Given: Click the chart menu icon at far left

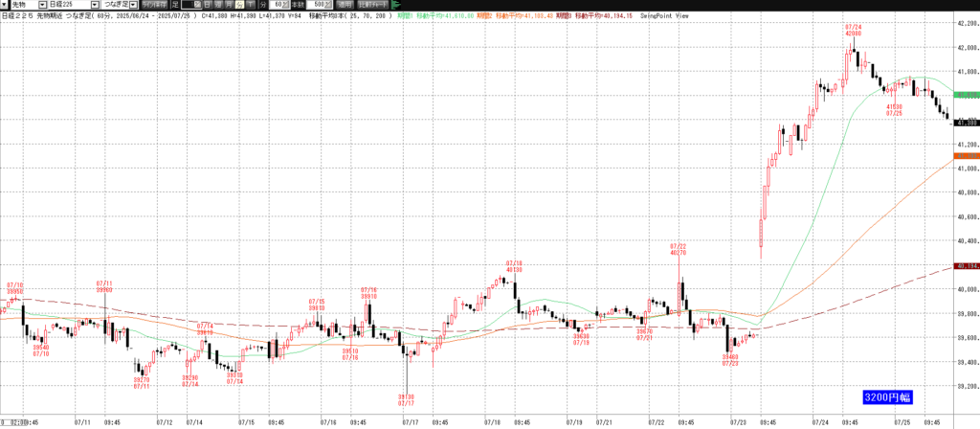Looking at the screenshot, I should pos(6,5).
